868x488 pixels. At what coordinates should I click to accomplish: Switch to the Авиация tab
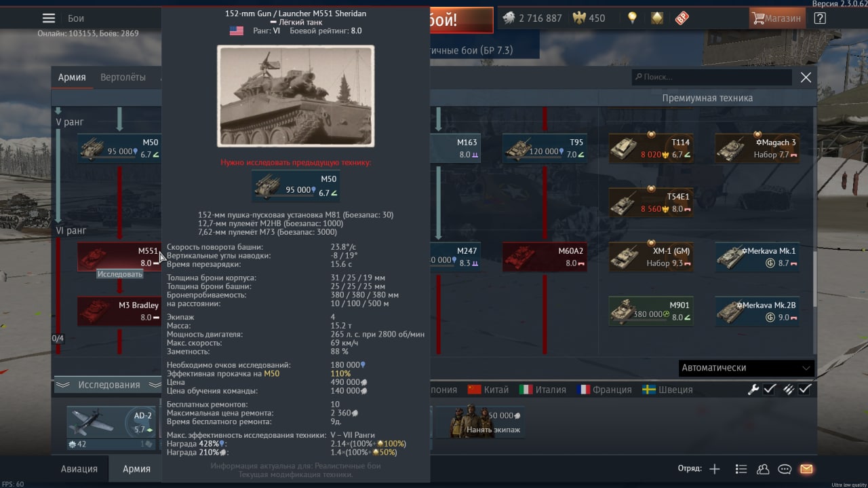[79, 469]
